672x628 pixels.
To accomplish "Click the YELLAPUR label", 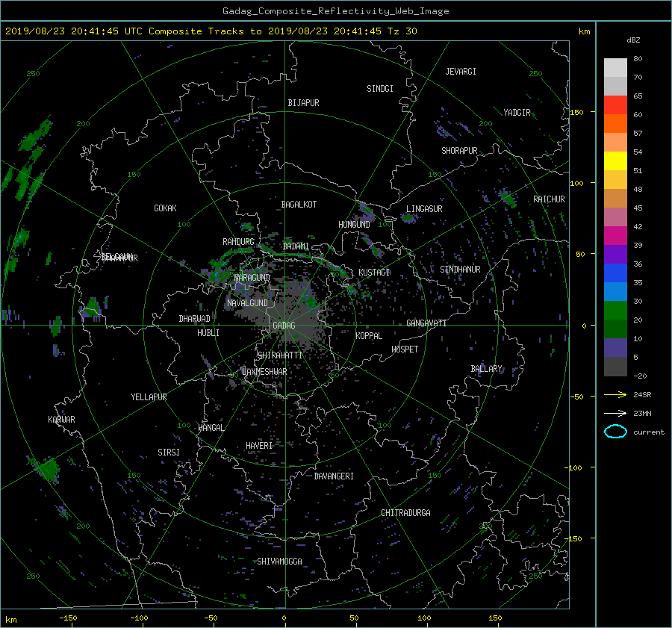I will click(x=149, y=397).
